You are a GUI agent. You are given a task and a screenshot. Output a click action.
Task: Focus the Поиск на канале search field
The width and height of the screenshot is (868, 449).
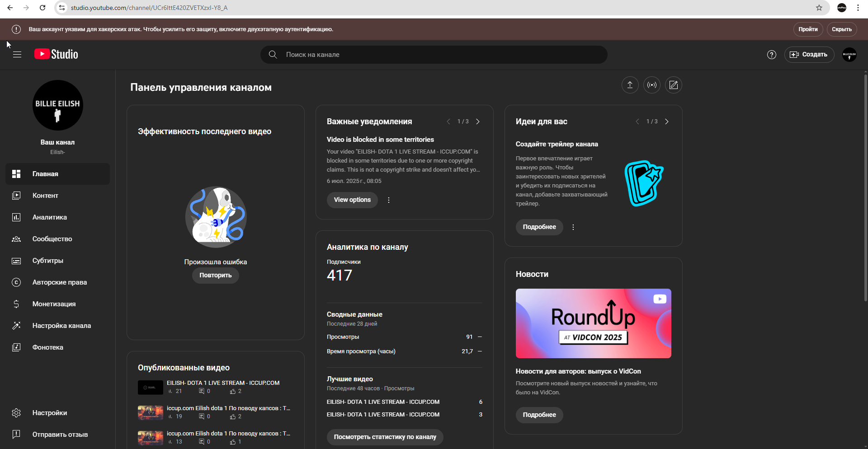coord(434,55)
